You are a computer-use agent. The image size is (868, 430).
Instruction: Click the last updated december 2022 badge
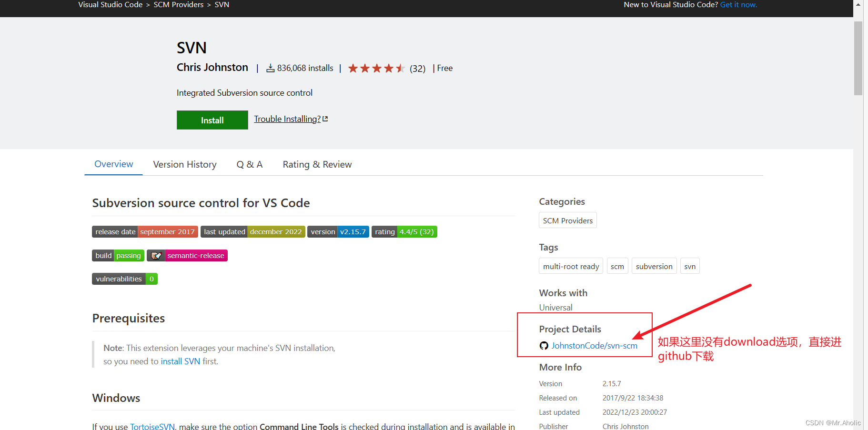coord(253,232)
